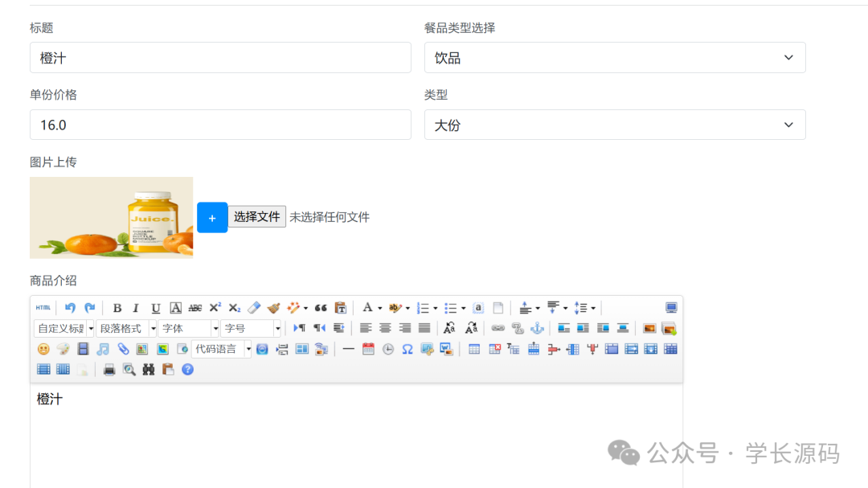Toggle italic formatting
The width and height of the screenshot is (868, 488).
click(136, 307)
